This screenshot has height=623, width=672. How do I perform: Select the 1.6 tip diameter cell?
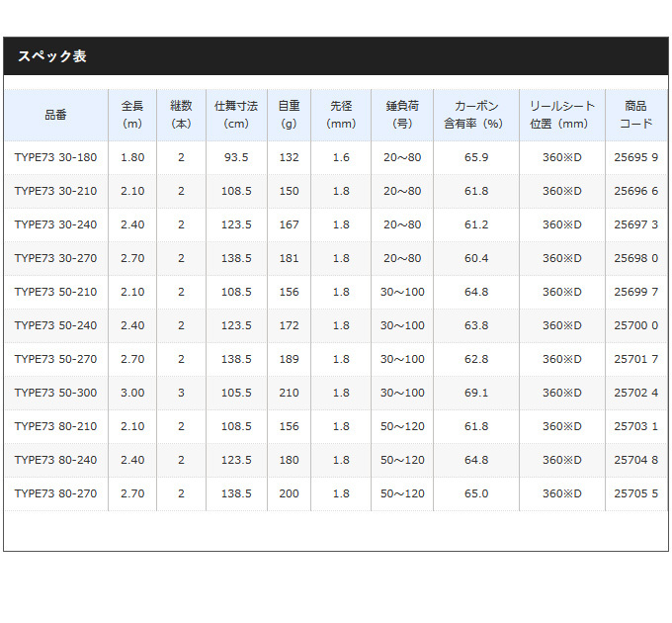point(341,157)
